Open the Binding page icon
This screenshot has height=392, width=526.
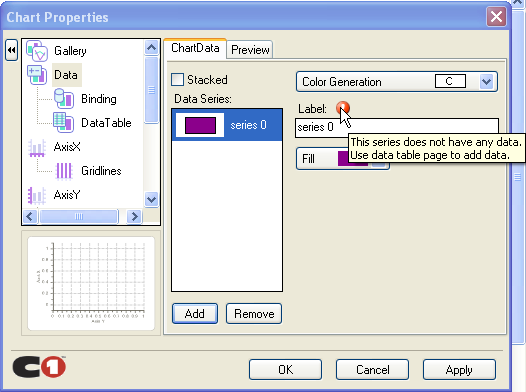(x=64, y=99)
